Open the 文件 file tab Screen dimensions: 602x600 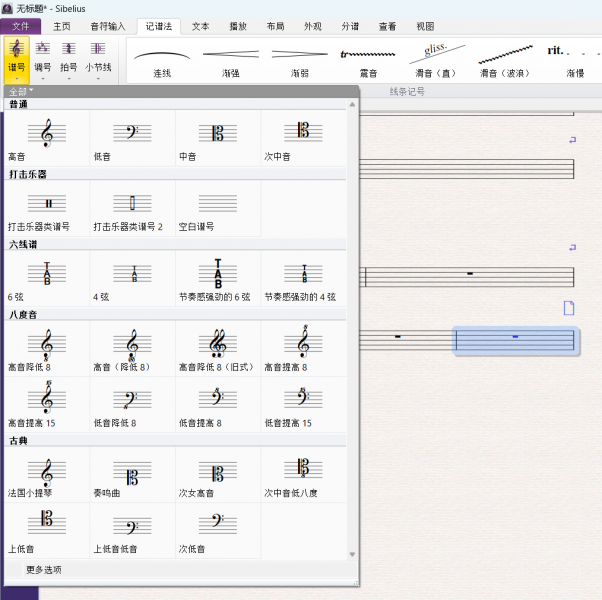[21, 26]
